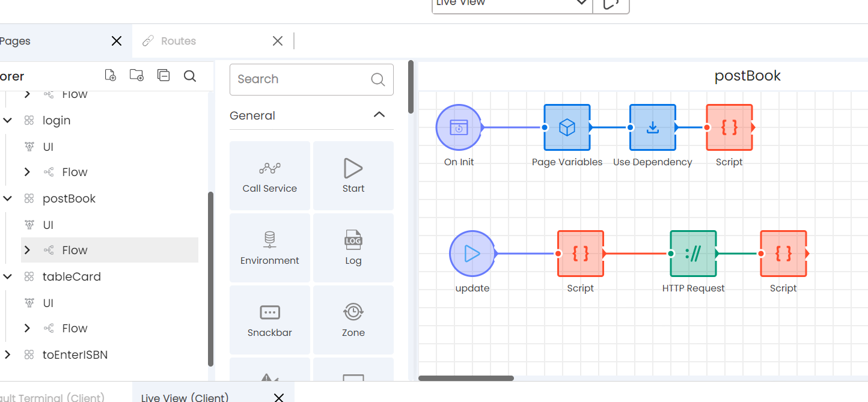Collapse the tableCard page tree node
The height and width of the screenshot is (402, 868).
coord(7,276)
